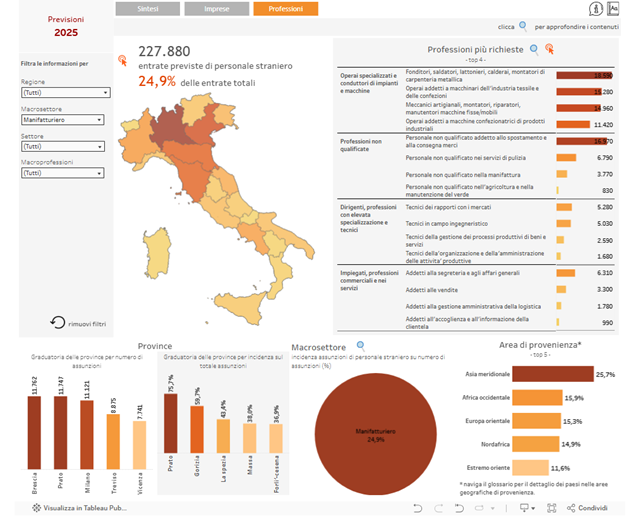This screenshot has height=519, width=626.
Task: Select the Professioni tab
Action: click(285, 9)
